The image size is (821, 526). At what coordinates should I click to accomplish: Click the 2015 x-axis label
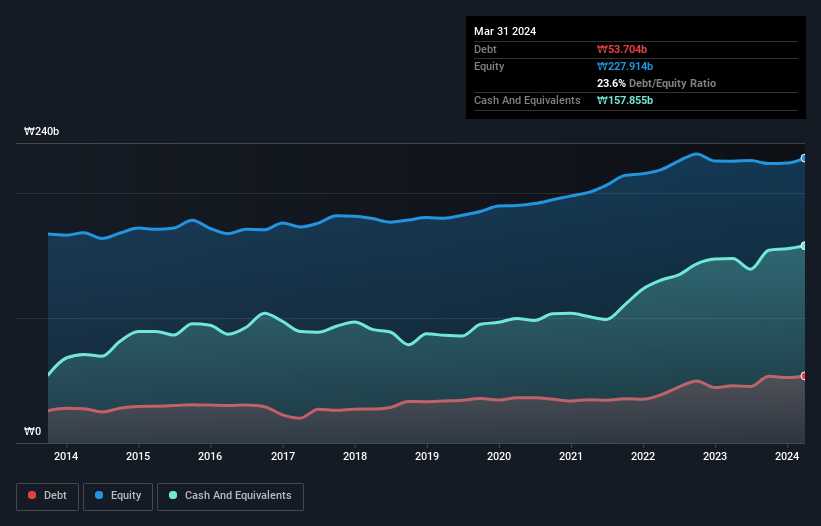138,456
